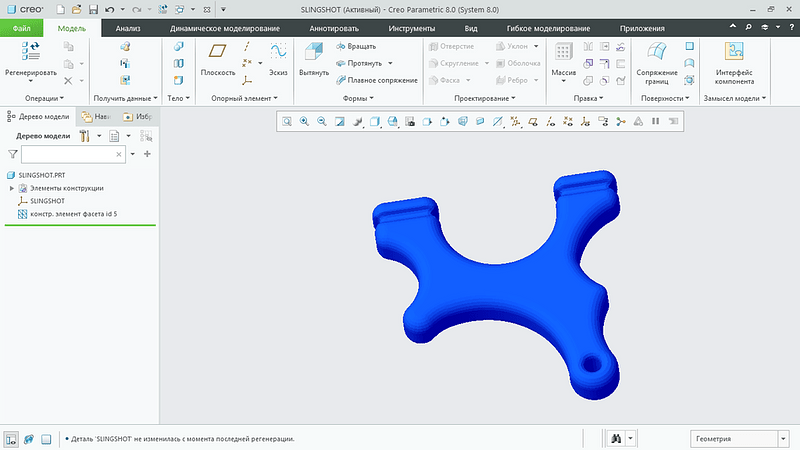Switch to the Аннотировать tab
Viewport: 800px width, 450px height.
coord(334,28)
